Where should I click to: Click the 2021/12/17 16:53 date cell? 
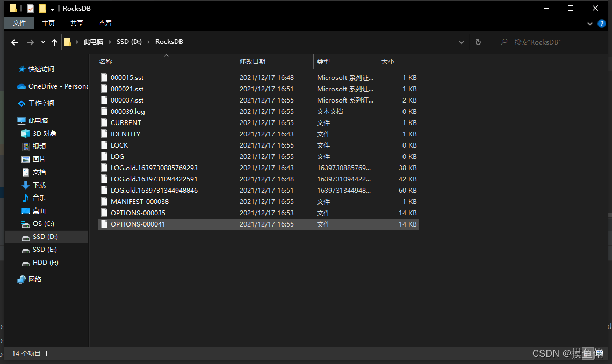point(267,213)
